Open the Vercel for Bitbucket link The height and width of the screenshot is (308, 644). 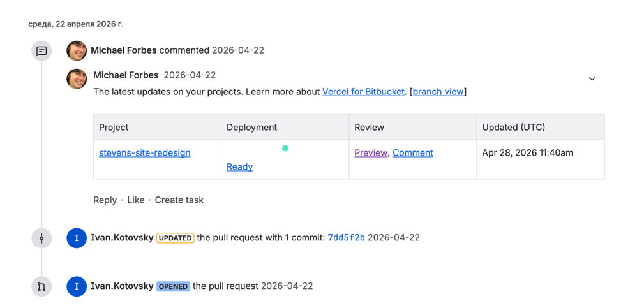pos(363,92)
